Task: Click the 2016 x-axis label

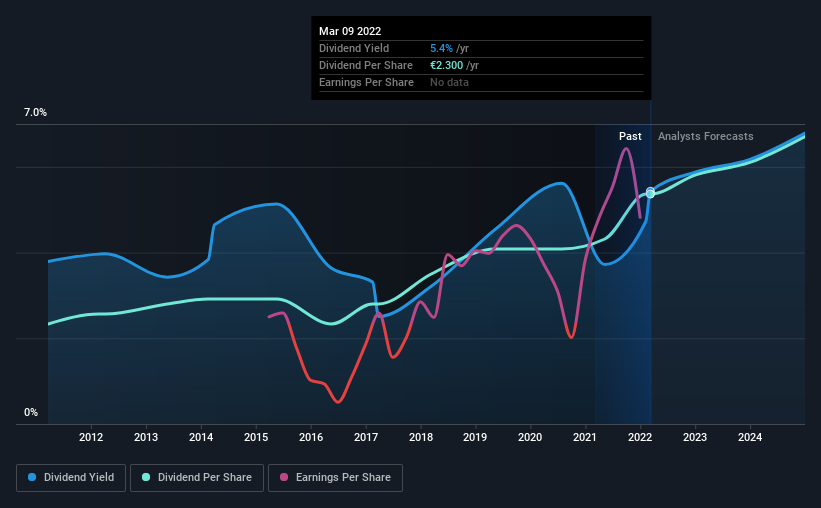Action: coord(311,437)
